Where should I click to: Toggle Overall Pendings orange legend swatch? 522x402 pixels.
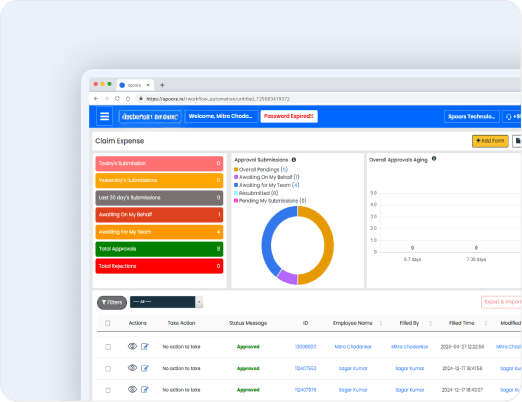click(236, 169)
